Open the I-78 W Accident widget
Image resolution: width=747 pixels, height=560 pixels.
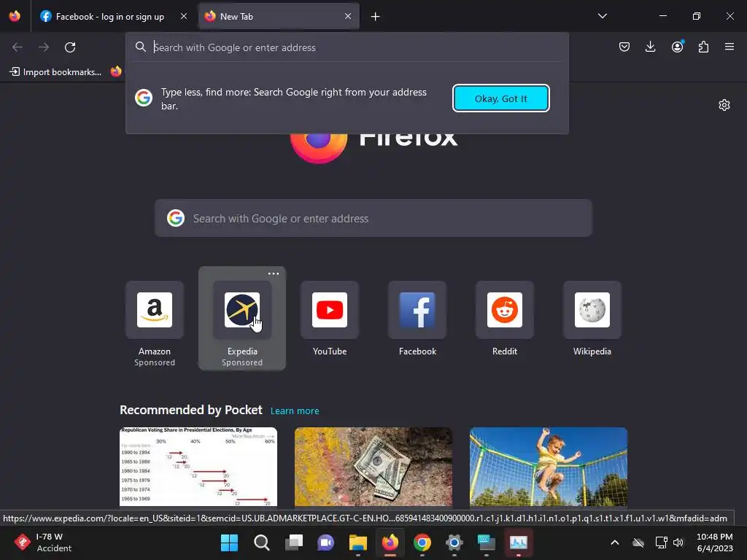click(43, 542)
